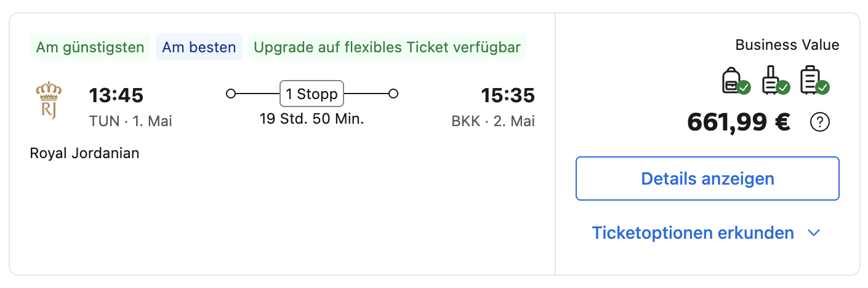
Task: Click the checked suitcase included icon
Action: (814, 81)
